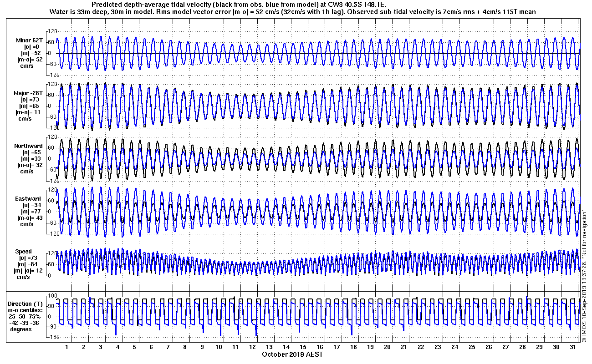Select '|m-o|= 52' in the Minor panel

(30, 60)
